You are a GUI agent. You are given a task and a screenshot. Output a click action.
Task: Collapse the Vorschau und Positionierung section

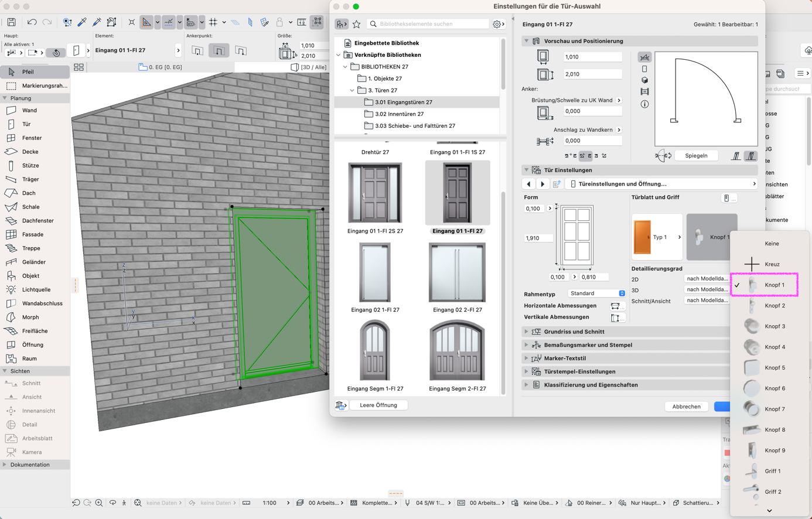click(526, 41)
